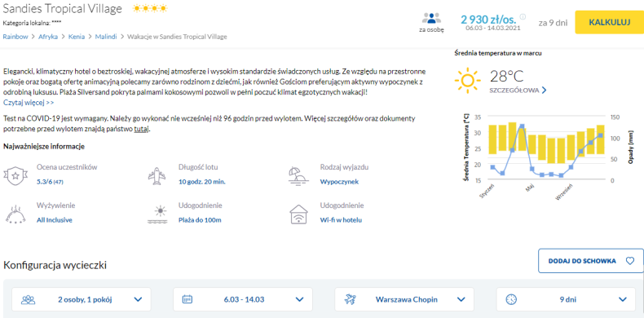The height and width of the screenshot is (318, 644).
Task: Click the airplane flight length icon
Action: [157, 177]
